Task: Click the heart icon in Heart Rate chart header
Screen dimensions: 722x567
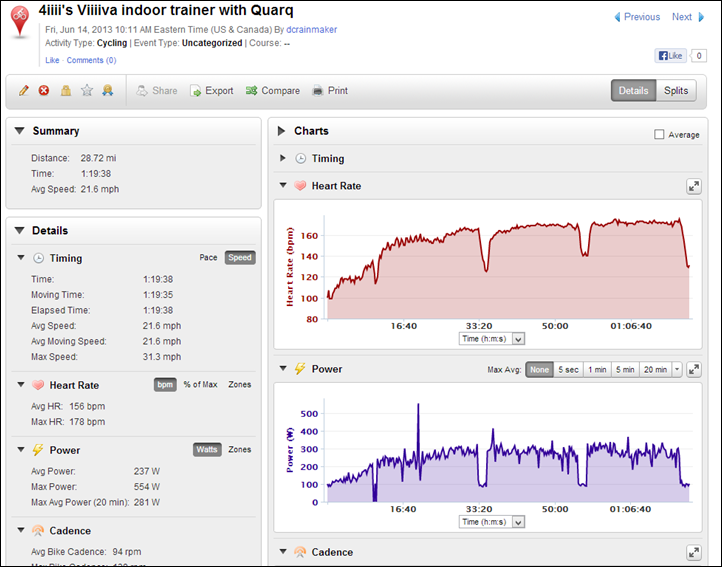Action: click(x=300, y=186)
